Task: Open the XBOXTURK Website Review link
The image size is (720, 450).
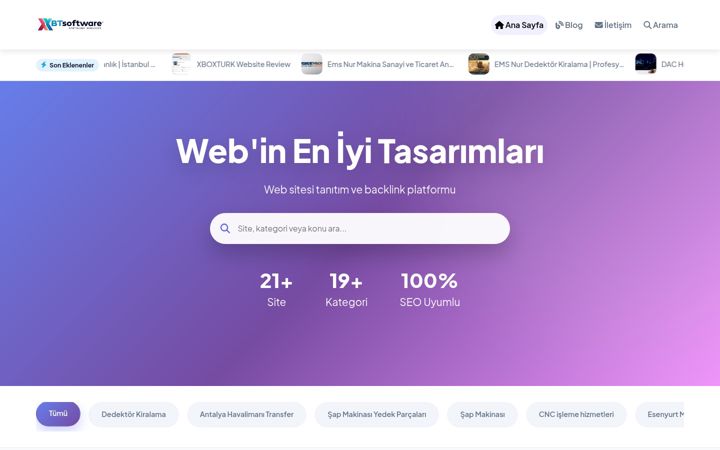Action: click(243, 64)
